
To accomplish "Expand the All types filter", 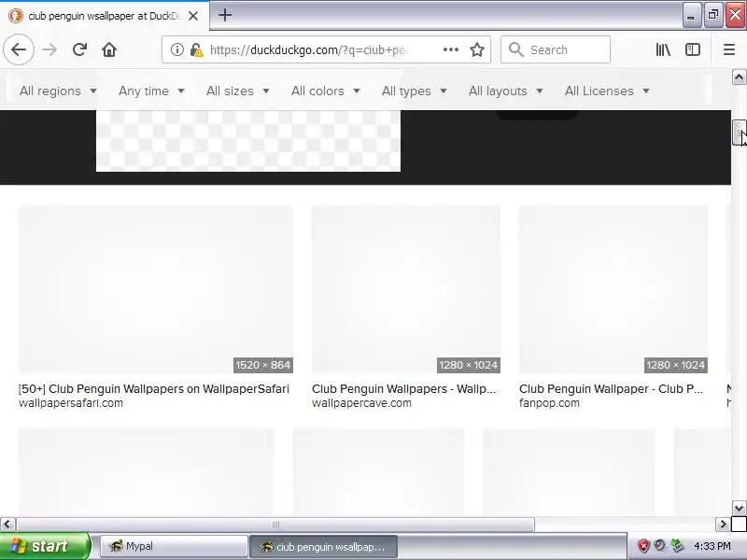I will (x=414, y=91).
